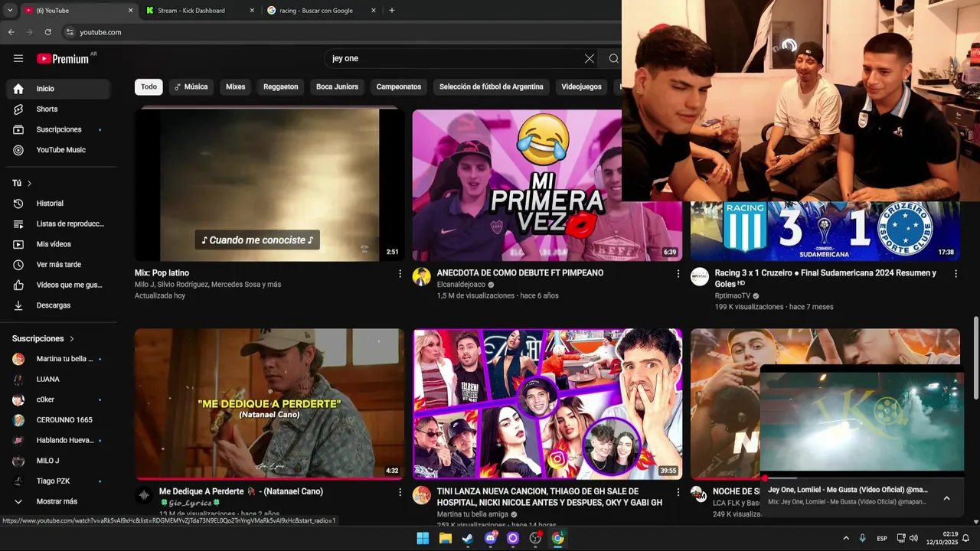Open Chrome from the taskbar
This screenshot has height=551, width=980.
pos(558,538)
